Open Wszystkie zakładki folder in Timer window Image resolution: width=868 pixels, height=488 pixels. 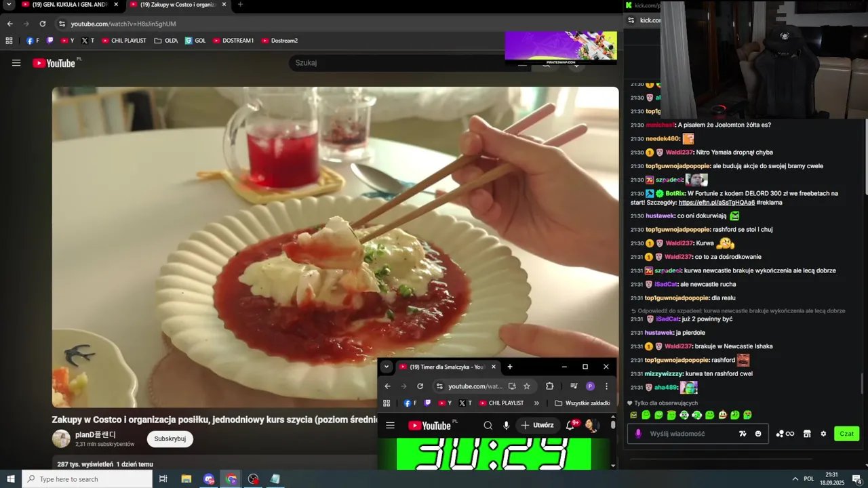582,403
